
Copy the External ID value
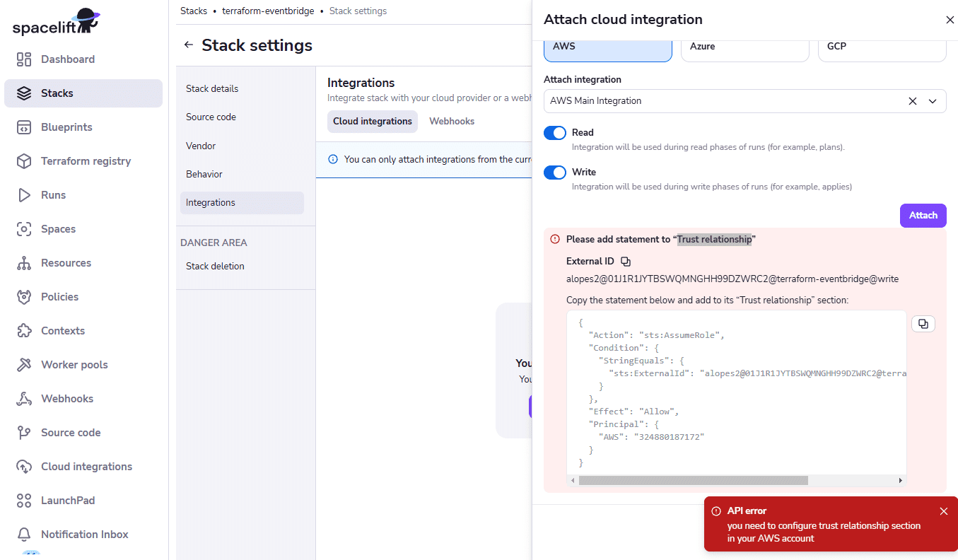tap(626, 262)
